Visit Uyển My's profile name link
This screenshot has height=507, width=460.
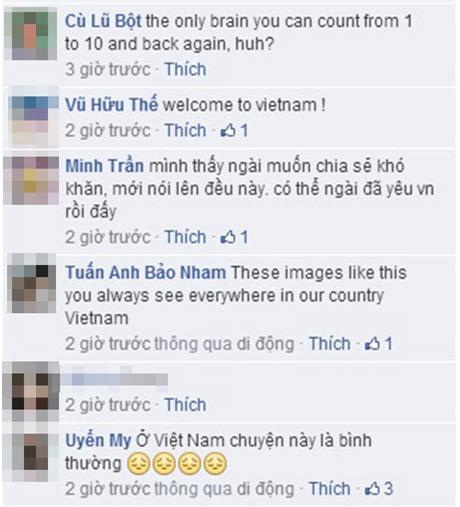tap(98, 441)
